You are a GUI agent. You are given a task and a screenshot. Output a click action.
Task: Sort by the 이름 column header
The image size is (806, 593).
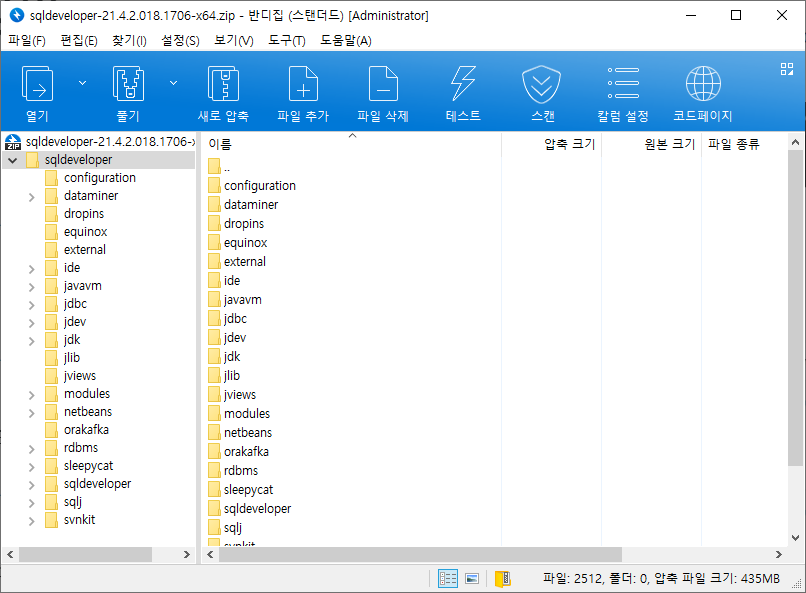coord(352,144)
